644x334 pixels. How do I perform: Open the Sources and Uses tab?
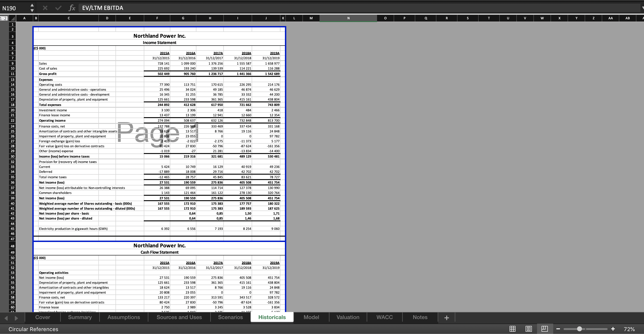[x=179, y=317]
